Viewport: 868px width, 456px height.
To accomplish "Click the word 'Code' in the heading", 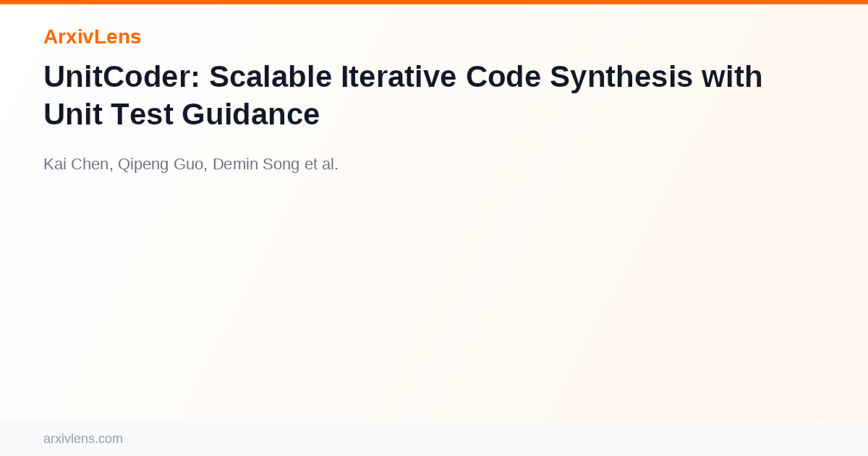I will [503, 77].
